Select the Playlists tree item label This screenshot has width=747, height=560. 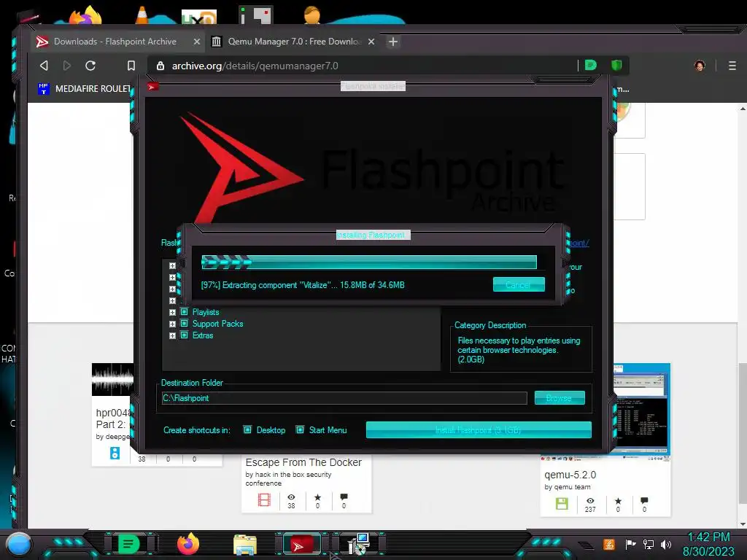(206, 312)
